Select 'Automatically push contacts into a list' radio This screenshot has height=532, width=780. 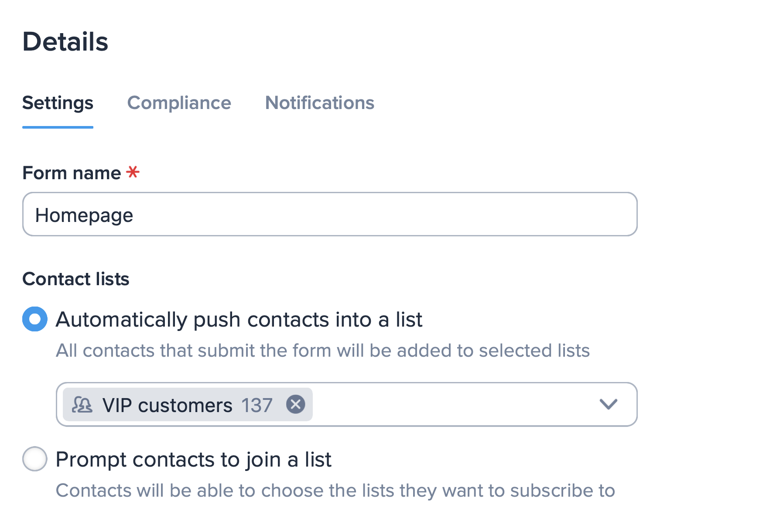(35, 319)
